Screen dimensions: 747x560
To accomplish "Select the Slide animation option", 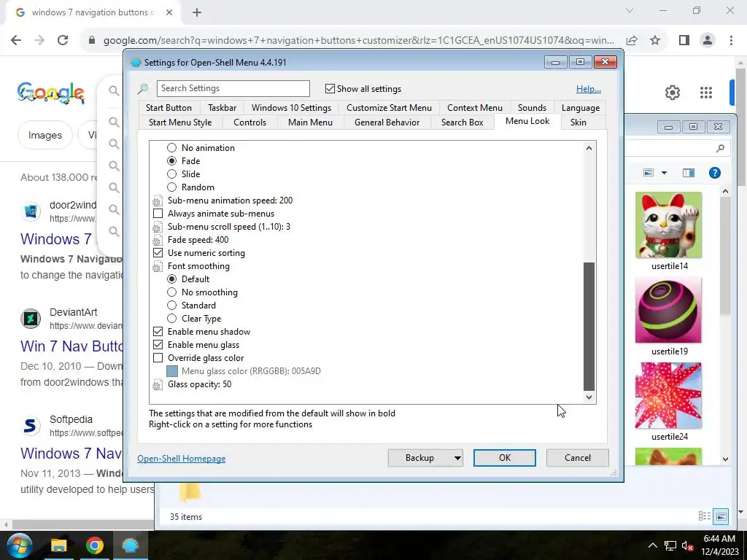I will click(x=171, y=174).
